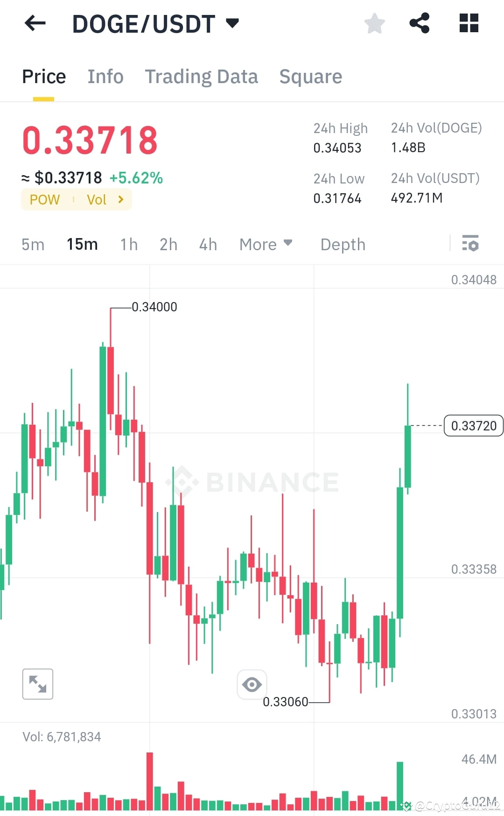504x816 pixels.
Task: Open chart settings icon beside Depth
Action: click(471, 244)
